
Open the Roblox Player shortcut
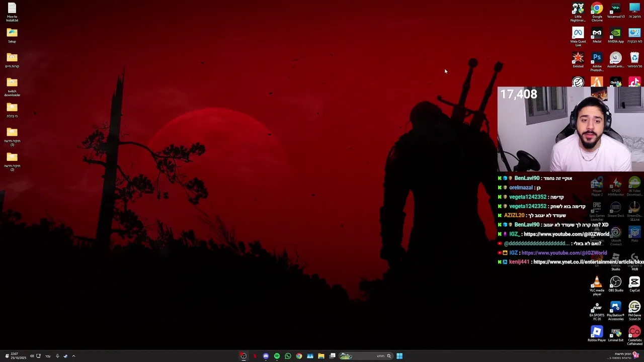597,334
